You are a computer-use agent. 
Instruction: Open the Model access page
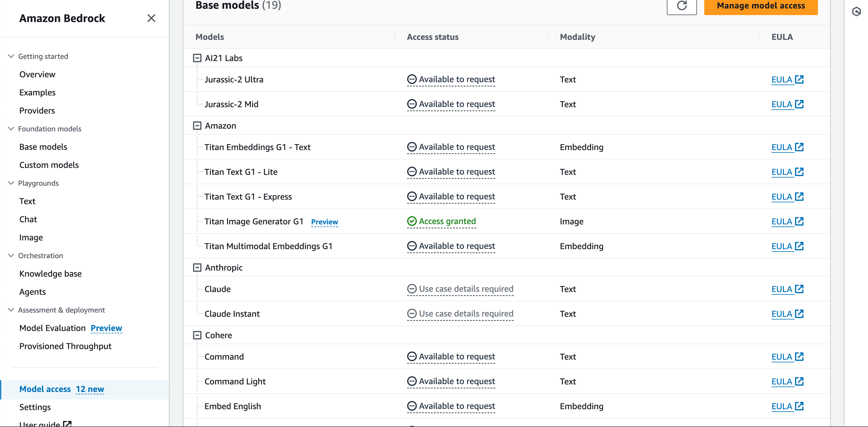pos(45,389)
